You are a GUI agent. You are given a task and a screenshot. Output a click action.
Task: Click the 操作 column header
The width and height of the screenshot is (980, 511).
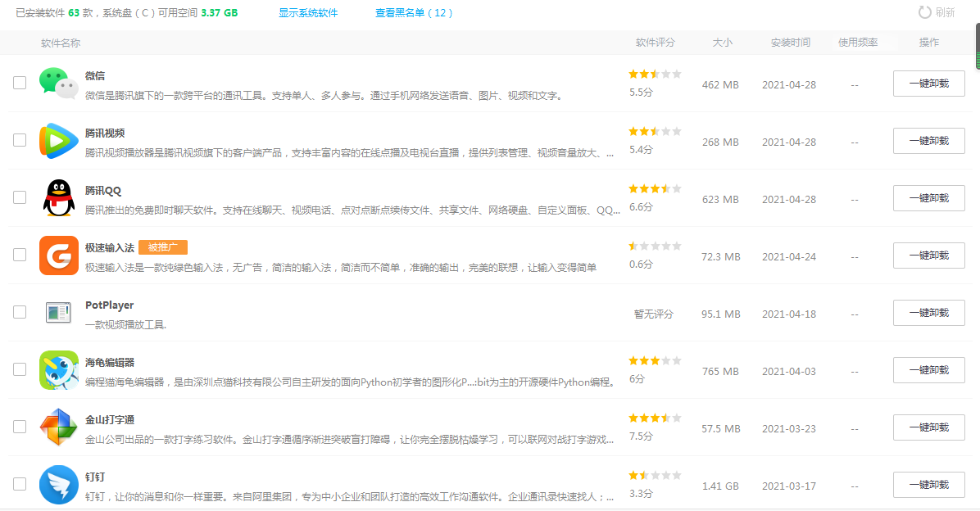tap(928, 43)
